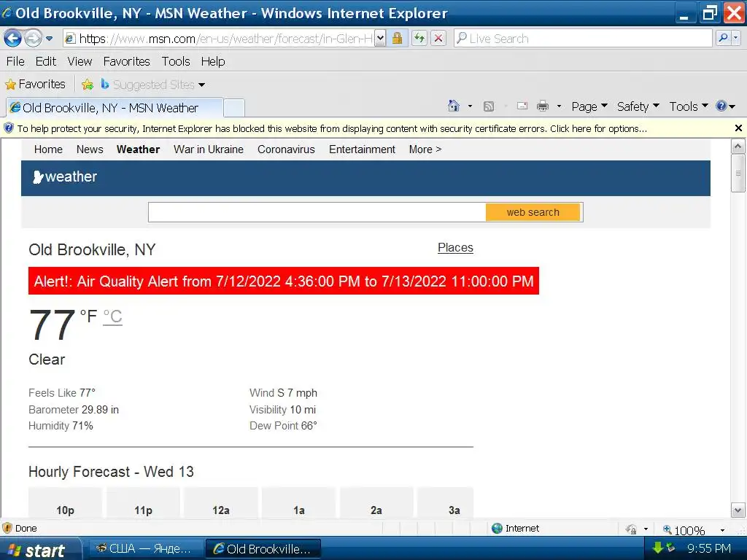Screen dimensions: 747x560
Task: Open the Safety command bar menu
Action: tap(638, 106)
